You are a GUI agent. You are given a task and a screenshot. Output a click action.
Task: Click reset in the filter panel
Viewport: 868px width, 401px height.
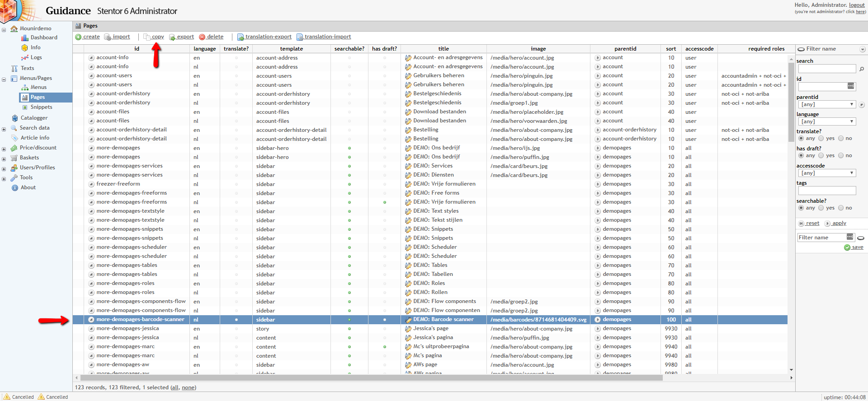point(809,224)
